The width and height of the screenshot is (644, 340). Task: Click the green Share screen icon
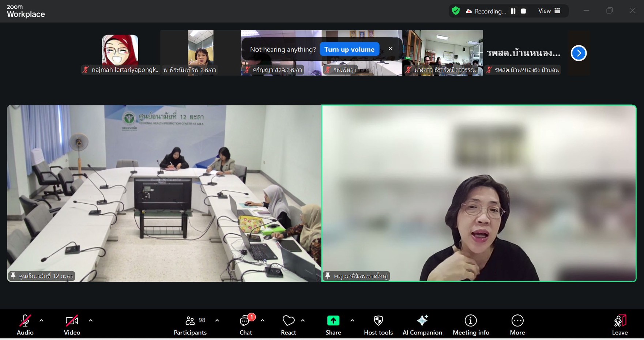point(333,321)
